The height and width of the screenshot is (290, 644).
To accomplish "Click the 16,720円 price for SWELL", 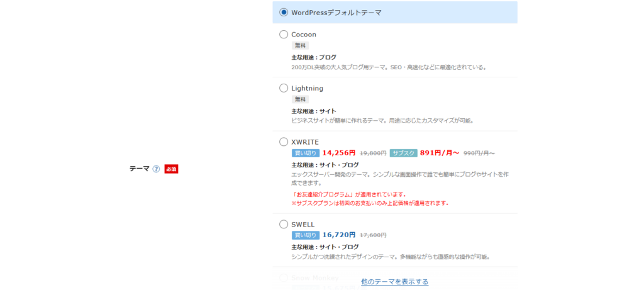I will (x=339, y=235).
